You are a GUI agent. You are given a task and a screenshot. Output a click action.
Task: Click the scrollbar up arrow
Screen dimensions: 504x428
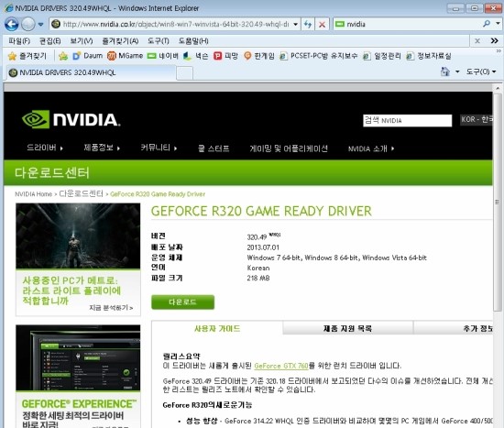[498, 88]
